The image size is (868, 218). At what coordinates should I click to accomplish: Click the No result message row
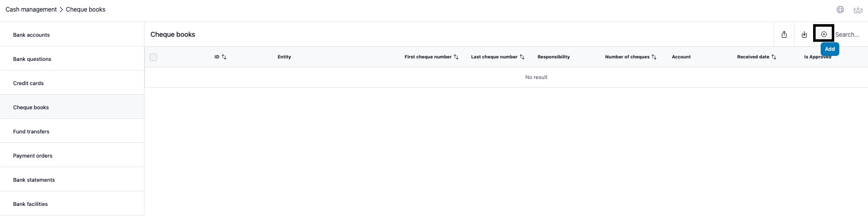tap(507, 77)
